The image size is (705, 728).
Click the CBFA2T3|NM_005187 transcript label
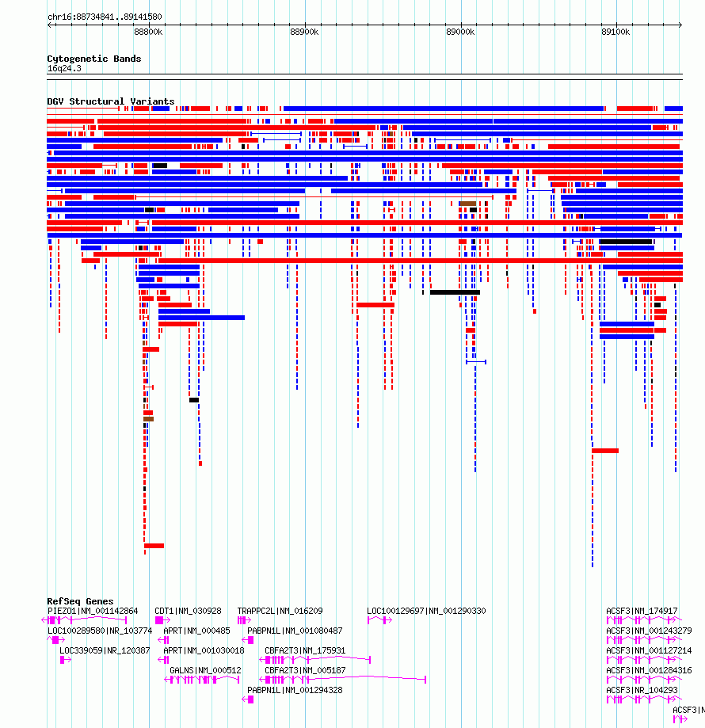[x=305, y=670]
